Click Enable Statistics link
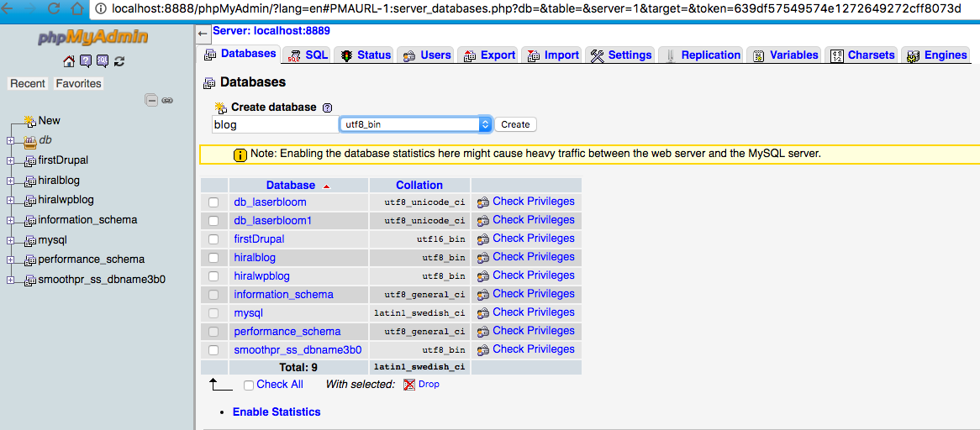The width and height of the screenshot is (980, 430). point(277,412)
